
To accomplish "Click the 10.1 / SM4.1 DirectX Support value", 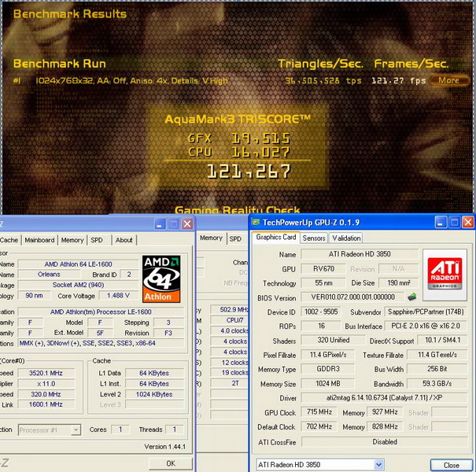I will point(442,340).
